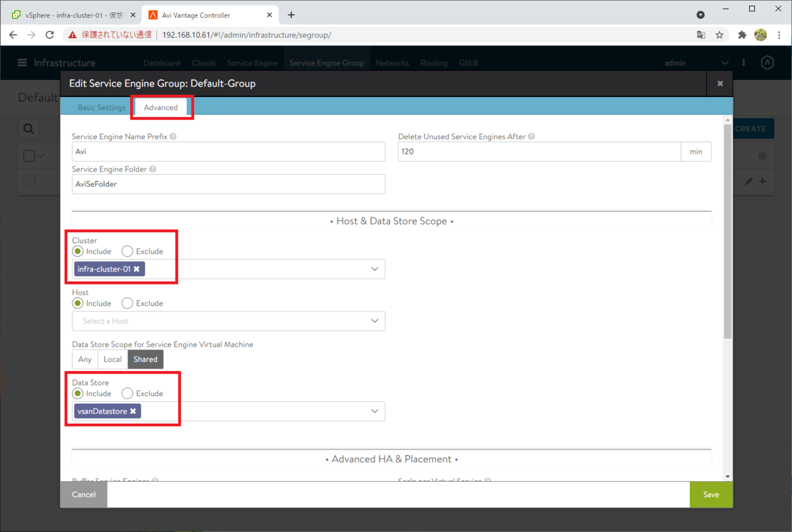
Task: Click help icon next to Service Engine Name Prefix
Action: click(173, 137)
